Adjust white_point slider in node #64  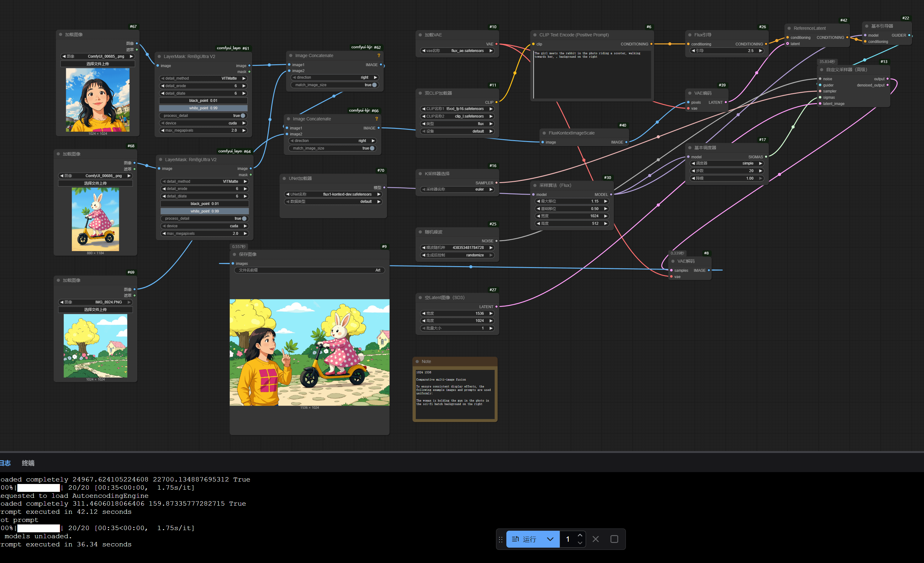(205, 211)
